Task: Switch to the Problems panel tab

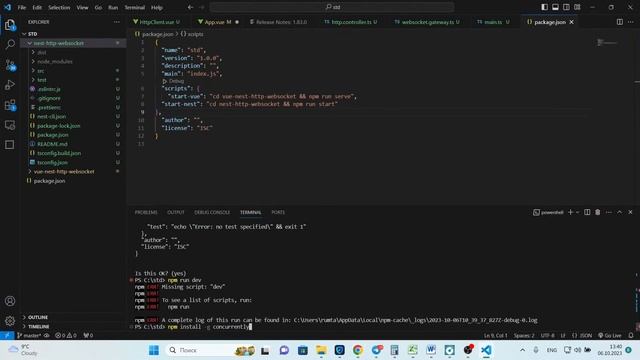Action: point(146,212)
